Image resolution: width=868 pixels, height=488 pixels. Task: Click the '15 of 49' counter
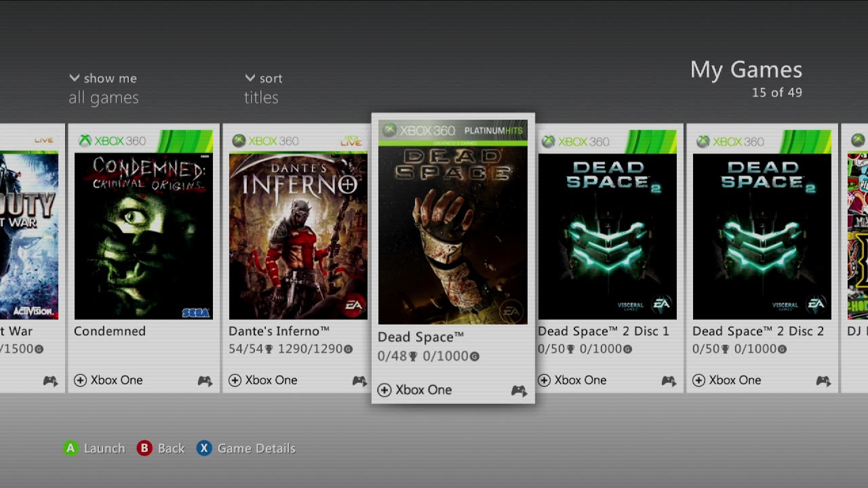tap(777, 93)
